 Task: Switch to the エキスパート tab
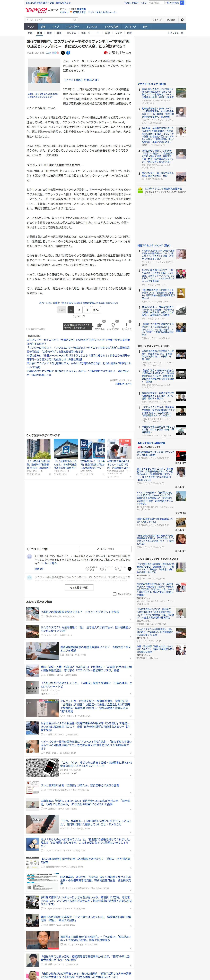pos(72,27)
